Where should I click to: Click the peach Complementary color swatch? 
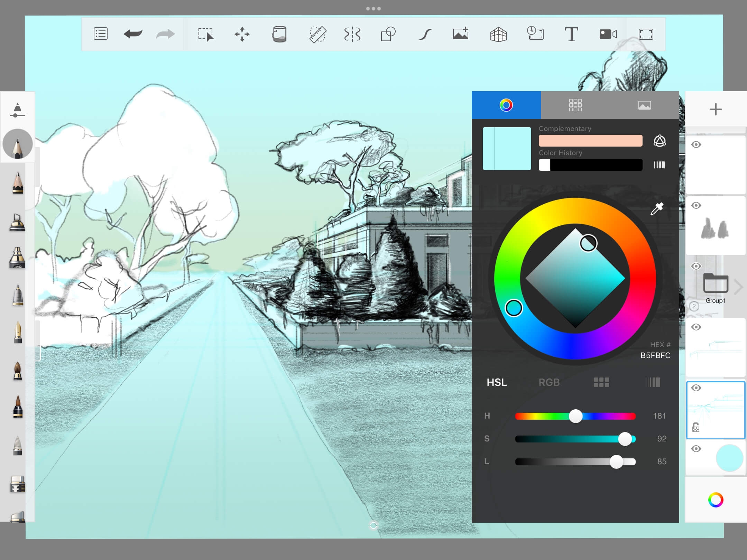[590, 141]
